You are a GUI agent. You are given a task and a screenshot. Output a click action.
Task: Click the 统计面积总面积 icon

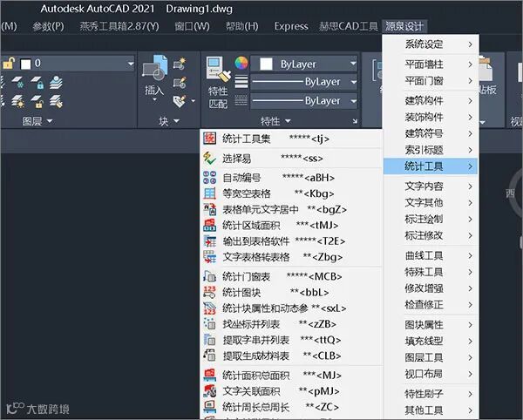209,376
